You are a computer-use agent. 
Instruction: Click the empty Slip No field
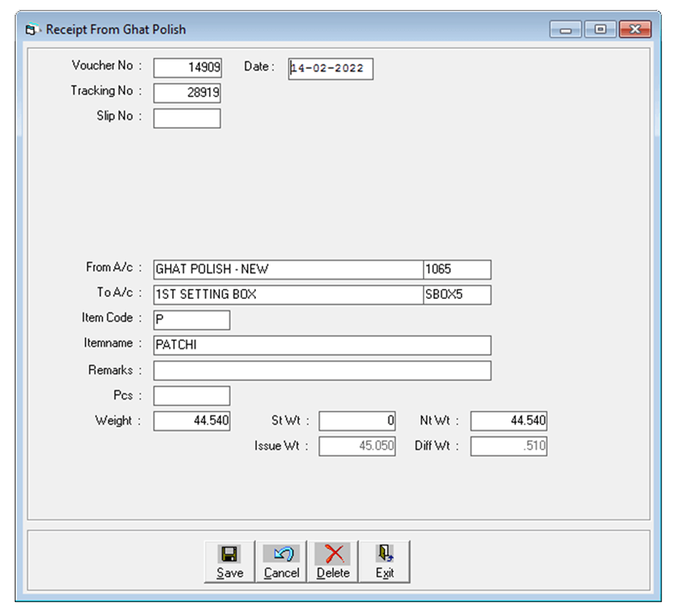[187, 118]
